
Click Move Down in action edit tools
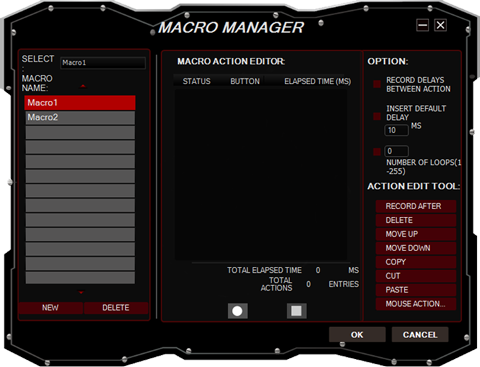tap(416, 248)
